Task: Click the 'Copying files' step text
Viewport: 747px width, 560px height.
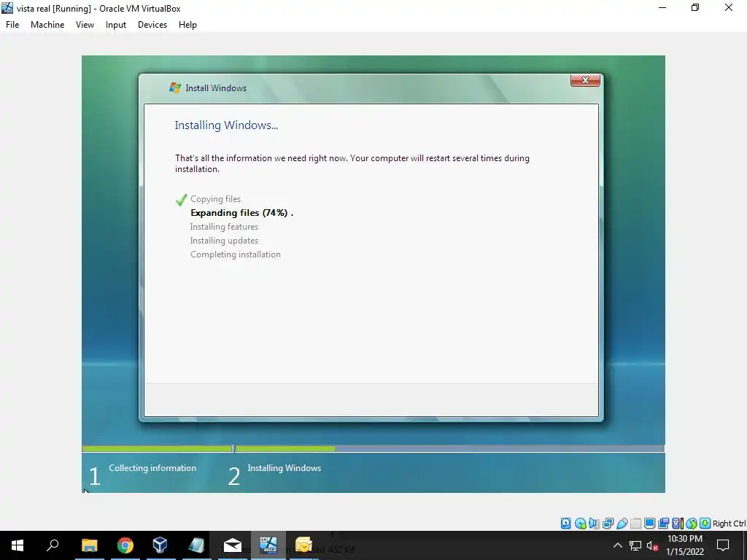Action: tap(215, 199)
